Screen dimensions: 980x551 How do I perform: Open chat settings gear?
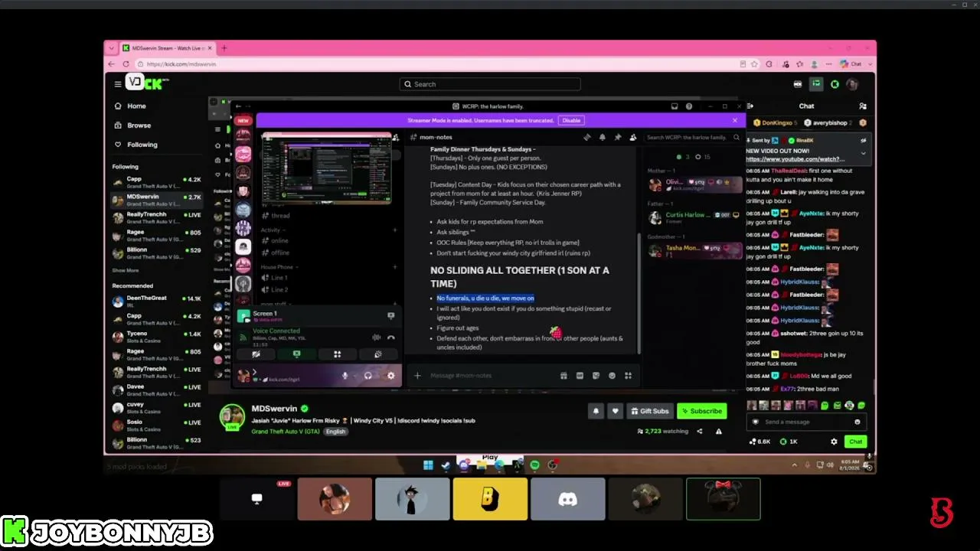[834, 442]
